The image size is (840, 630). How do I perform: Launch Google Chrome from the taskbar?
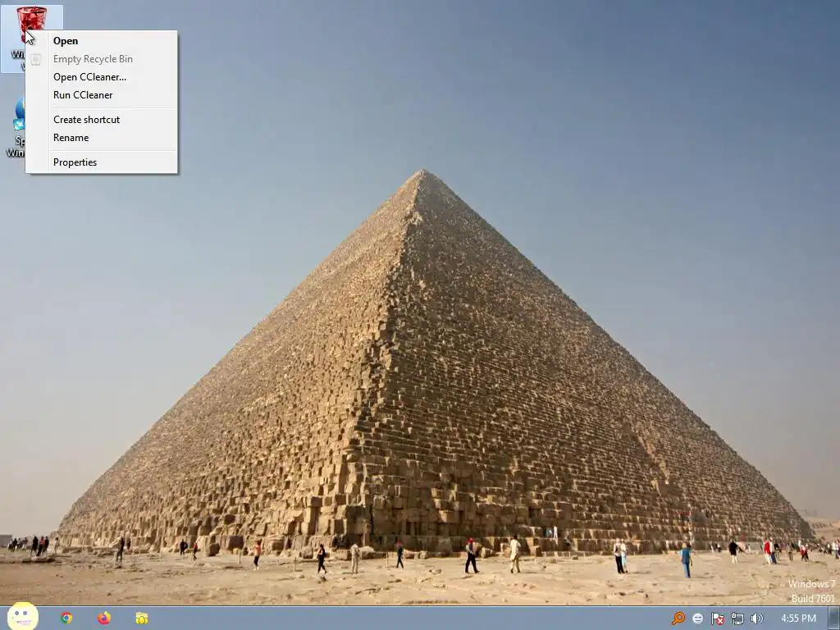pos(66,619)
